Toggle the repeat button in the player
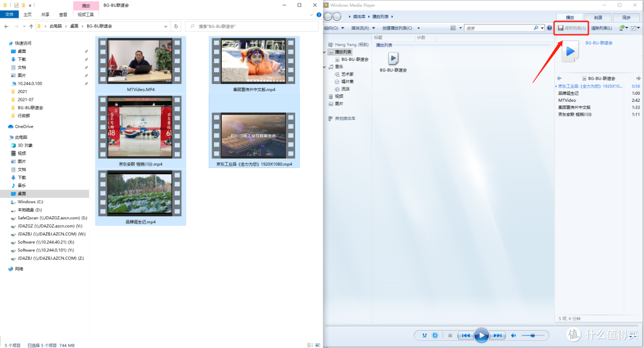The height and width of the screenshot is (348, 644). [x=435, y=335]
